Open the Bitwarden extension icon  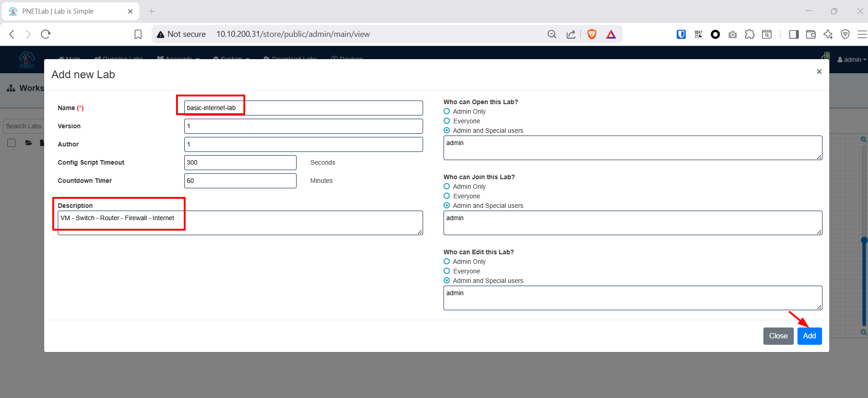click(681, 34)
